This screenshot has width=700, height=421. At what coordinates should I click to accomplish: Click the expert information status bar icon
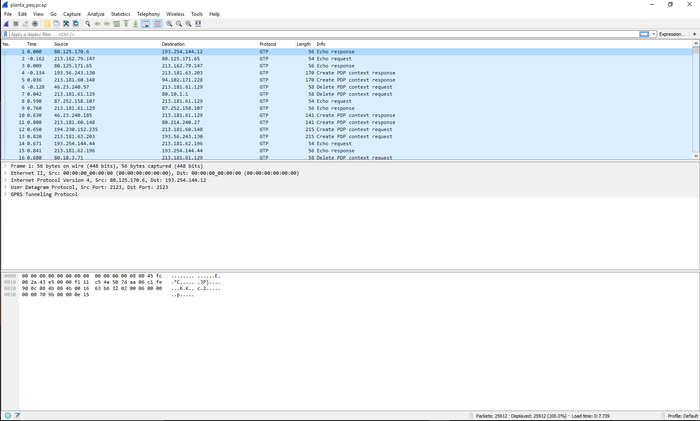point(7,415)
